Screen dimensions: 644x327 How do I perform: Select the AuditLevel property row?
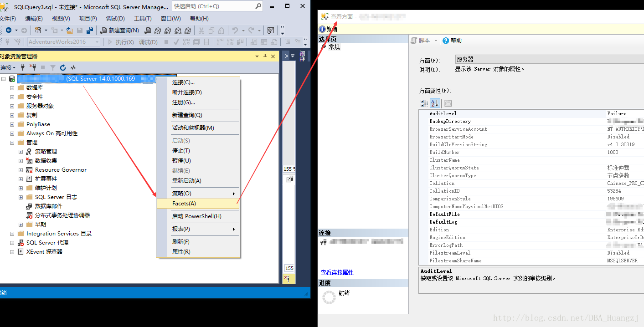coord(531,113)
